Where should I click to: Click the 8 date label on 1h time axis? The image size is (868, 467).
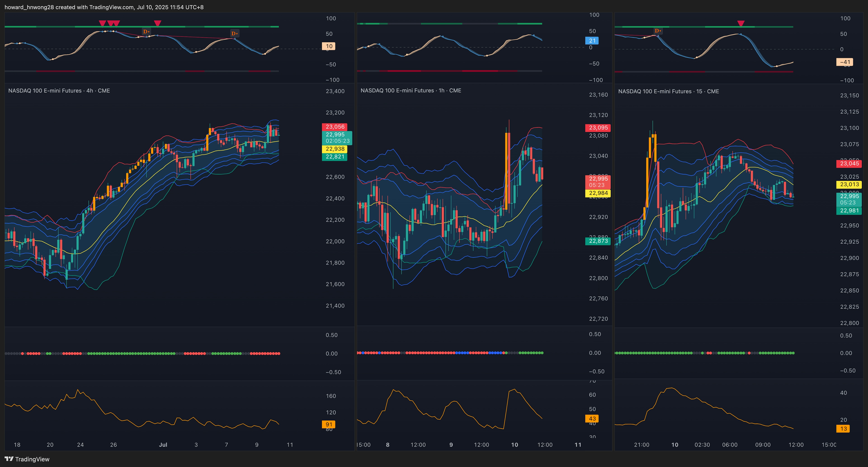coord(387,445)
